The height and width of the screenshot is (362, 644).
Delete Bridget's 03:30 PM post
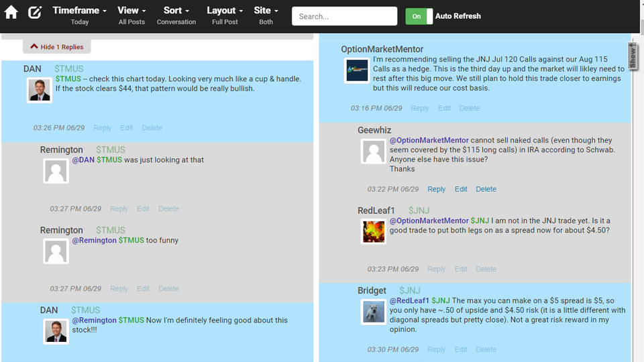[x=486, y=349]
